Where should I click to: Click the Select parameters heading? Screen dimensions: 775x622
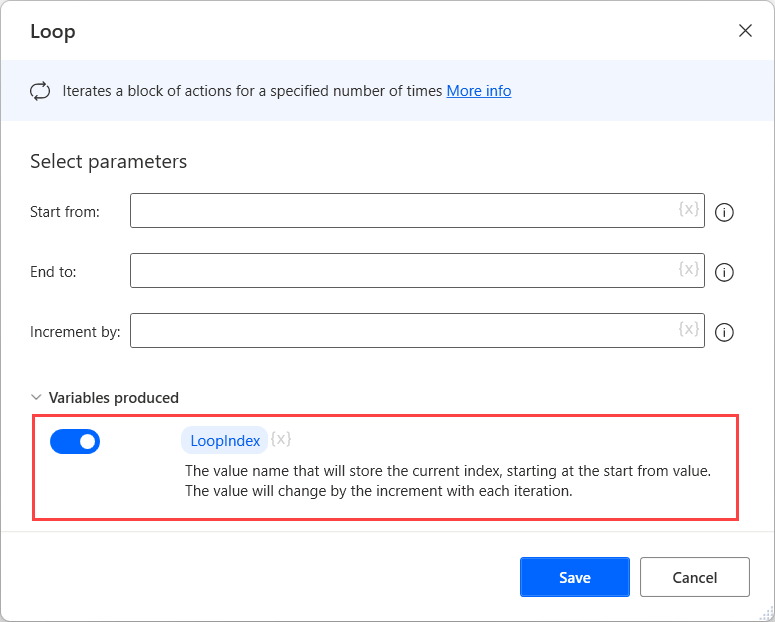pyautogui.click(x=108, y=161)
